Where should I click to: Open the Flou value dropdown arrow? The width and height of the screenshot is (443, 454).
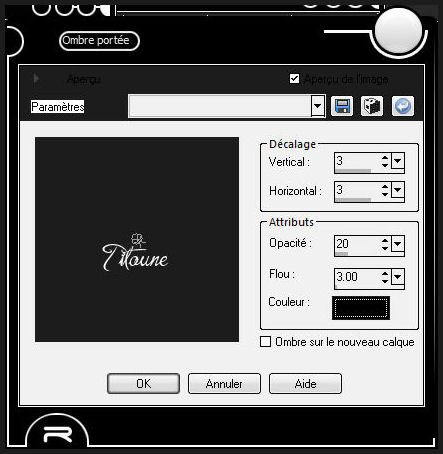tap(398, 277)
